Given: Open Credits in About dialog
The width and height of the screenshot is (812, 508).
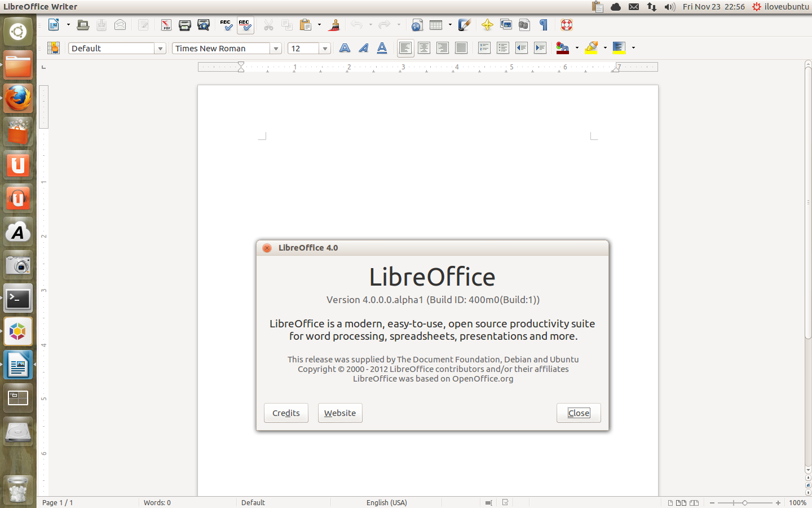Looking at the screenshot, I should pyautogui.click(x=286, y=413).
